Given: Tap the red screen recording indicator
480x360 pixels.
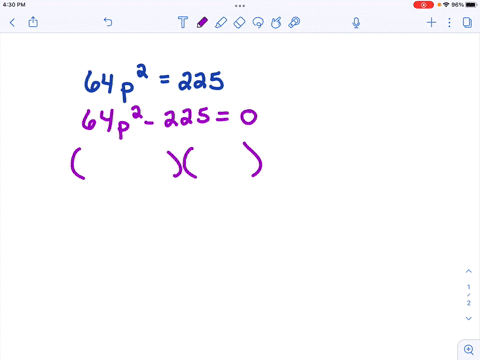Looking at the screenshot, I should [x=423, y=5].
